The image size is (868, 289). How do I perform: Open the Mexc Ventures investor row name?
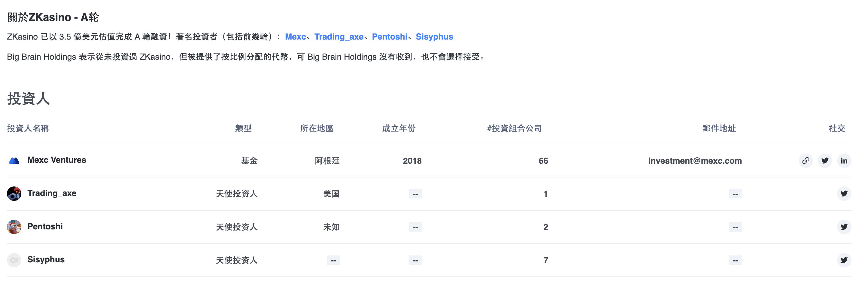tap(56, 160)
